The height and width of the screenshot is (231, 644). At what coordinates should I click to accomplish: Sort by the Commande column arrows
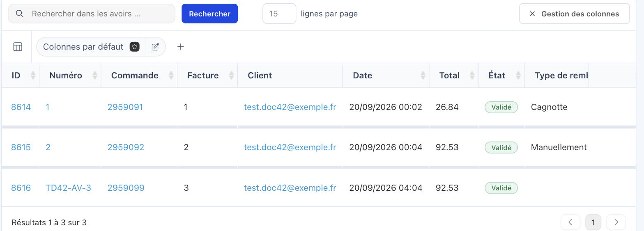(171, 75)
